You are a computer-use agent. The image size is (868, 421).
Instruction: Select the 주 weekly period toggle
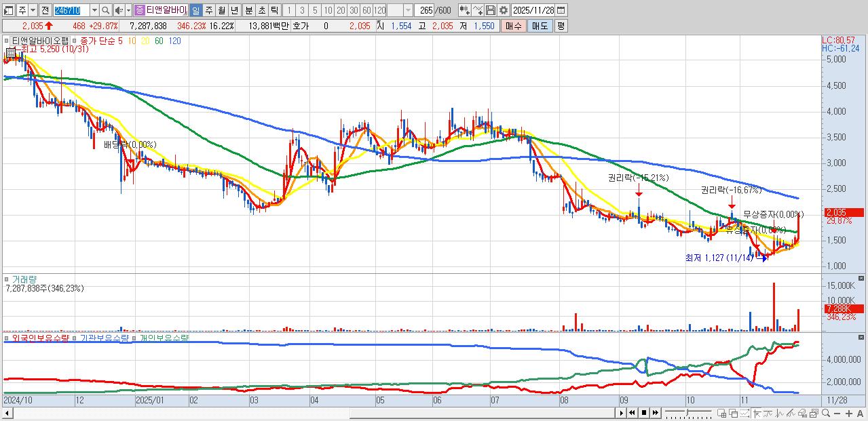[x=208, y=10]
